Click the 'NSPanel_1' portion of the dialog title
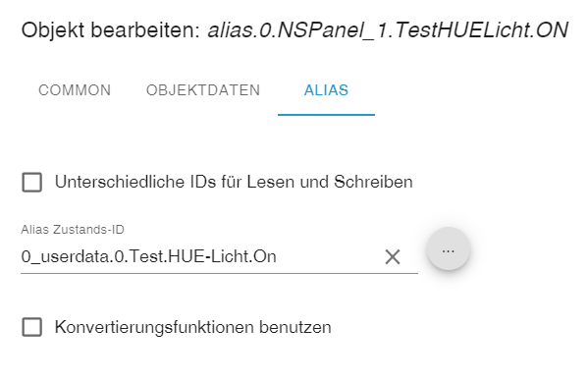588x383 pixels. coord(335,30)
